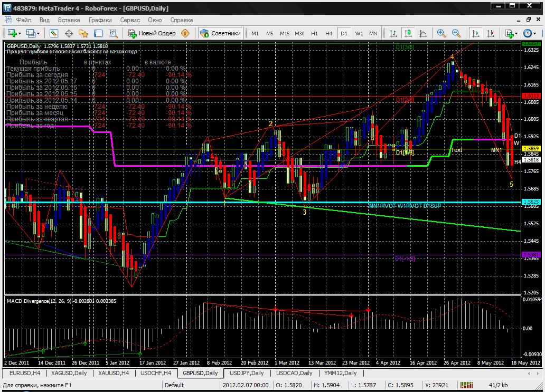
Task: Click the periods clock icon
Action: pos(528,33)
